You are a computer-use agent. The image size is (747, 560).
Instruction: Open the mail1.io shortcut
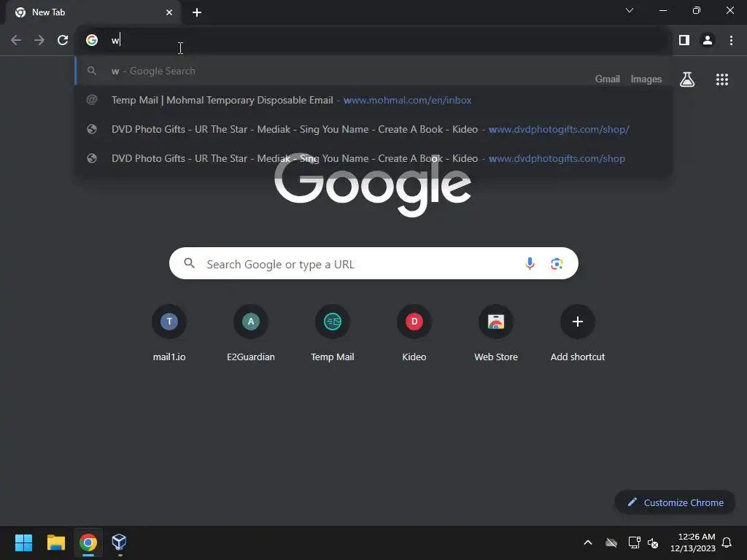[x=169, y=333]
